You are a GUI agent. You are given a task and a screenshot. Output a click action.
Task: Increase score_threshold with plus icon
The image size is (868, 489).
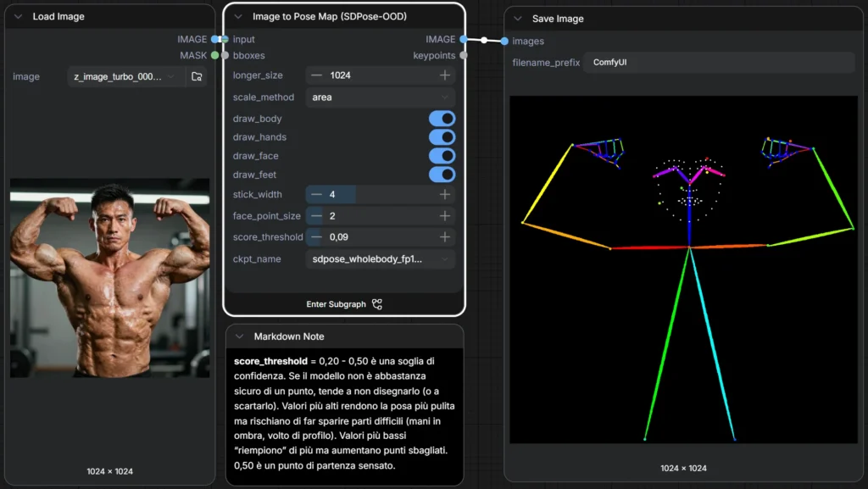444,237
